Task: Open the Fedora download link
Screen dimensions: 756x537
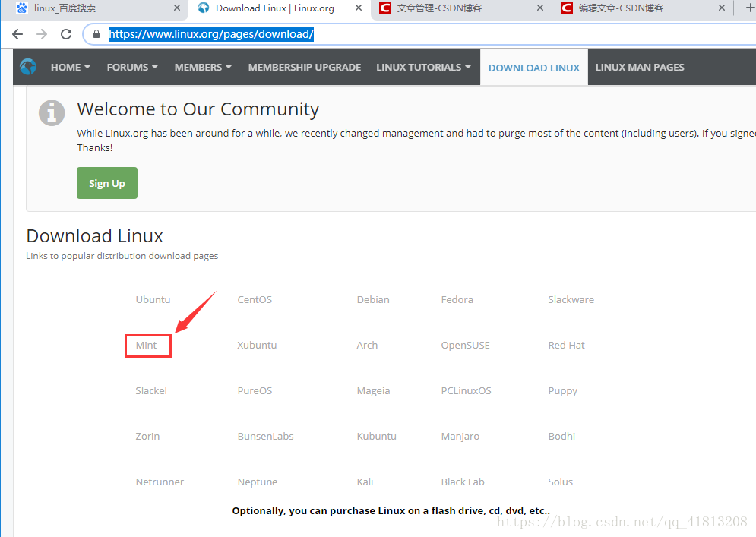Action: point(457,299)
